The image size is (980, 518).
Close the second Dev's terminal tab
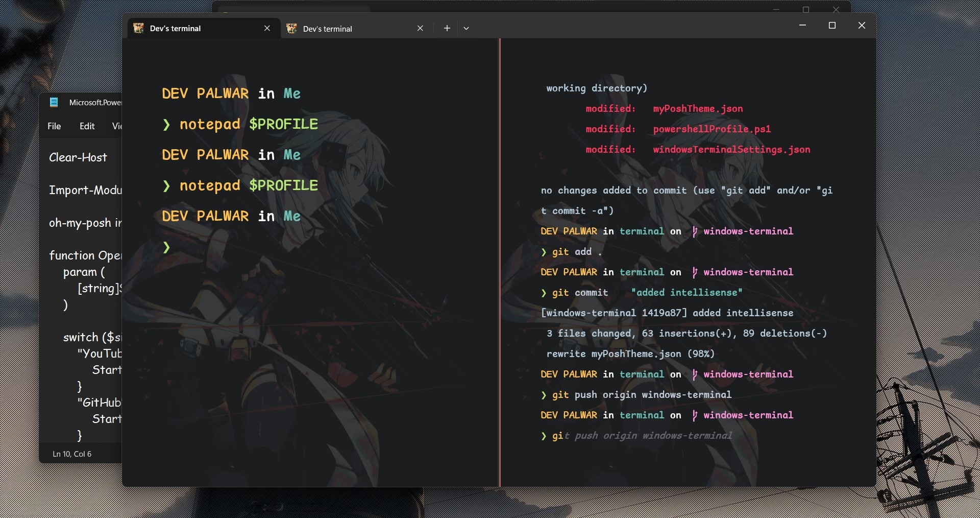[421, 28]
